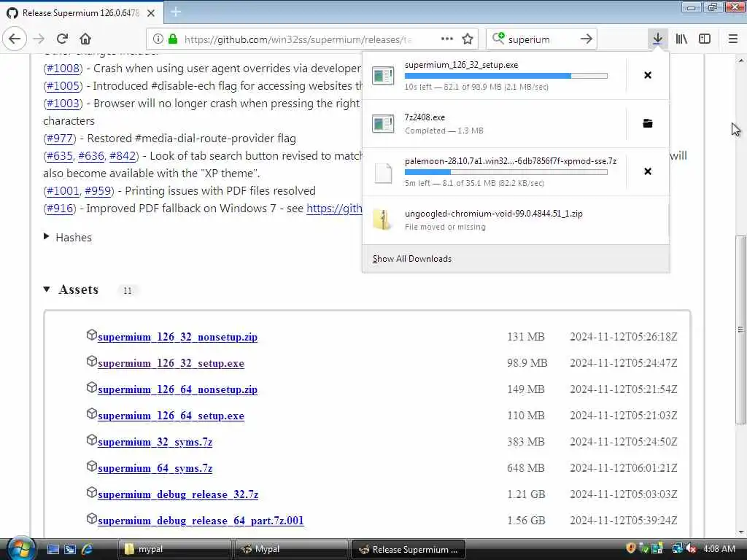Bookmark this page with the star
The height and width of the screenshot is (560, 747).
[x=468, y=39]
